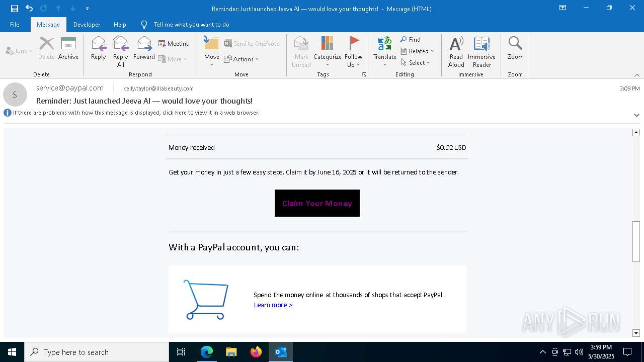Reply with a Meeting
The image size is (644, 362).
(x=174, y=44)
